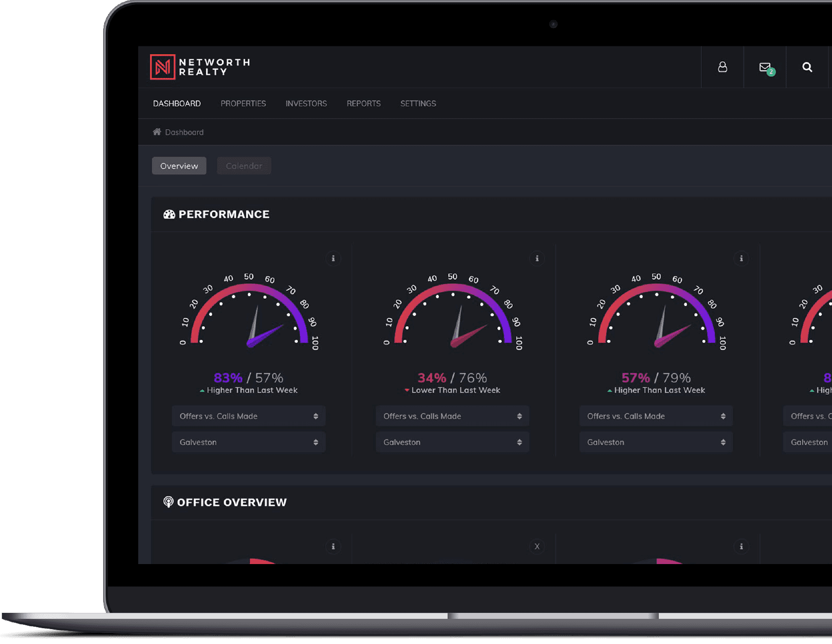Show info for the 34% gauge card
Image resolution: width=832 pixels, height=644 pixels.
[x=537, y=258]
